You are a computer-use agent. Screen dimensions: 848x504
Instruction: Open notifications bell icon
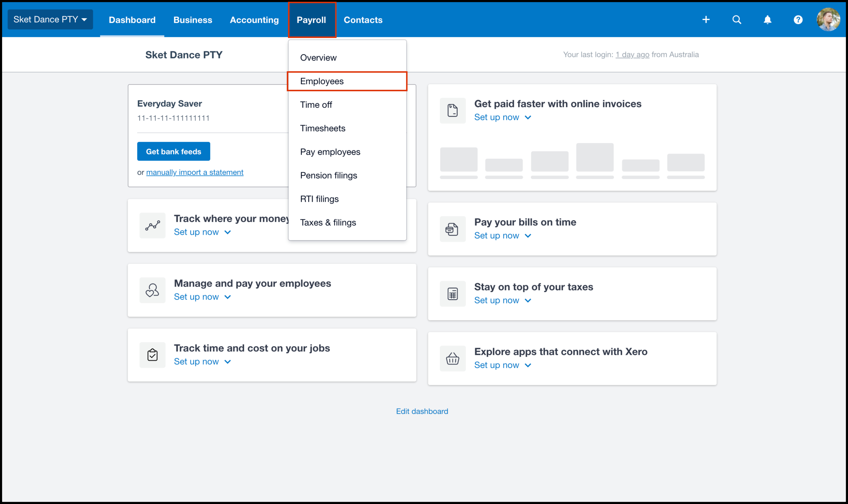pos(767,20)
